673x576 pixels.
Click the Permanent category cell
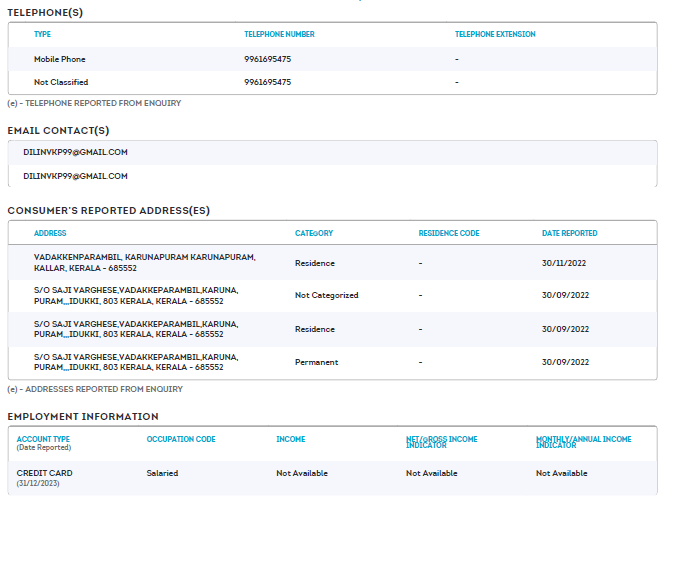[316, 362]
